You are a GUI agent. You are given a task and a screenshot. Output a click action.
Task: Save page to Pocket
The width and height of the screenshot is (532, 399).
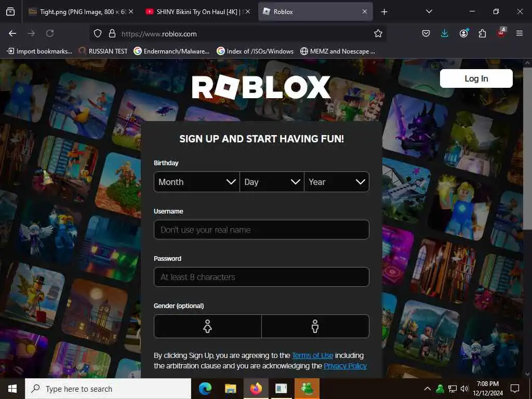tap(426, 33)
